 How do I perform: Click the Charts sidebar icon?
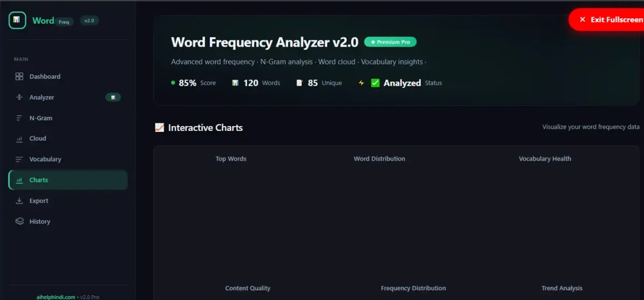(x=19, y=180)
